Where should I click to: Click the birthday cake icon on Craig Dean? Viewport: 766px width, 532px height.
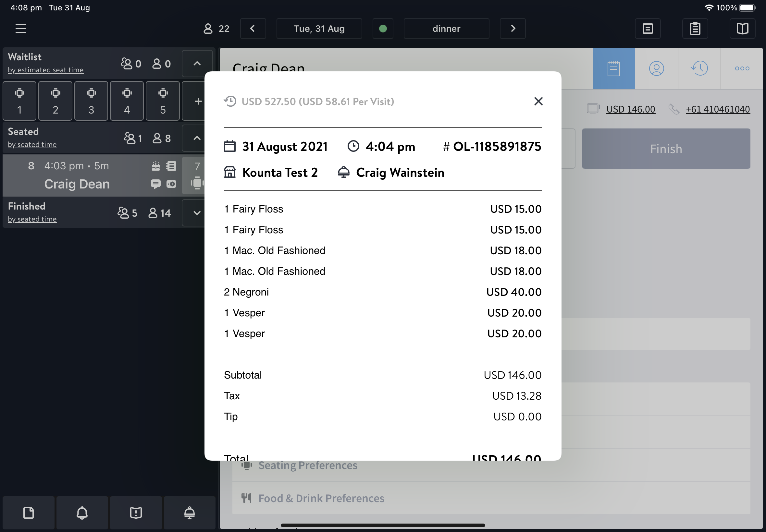156,166
